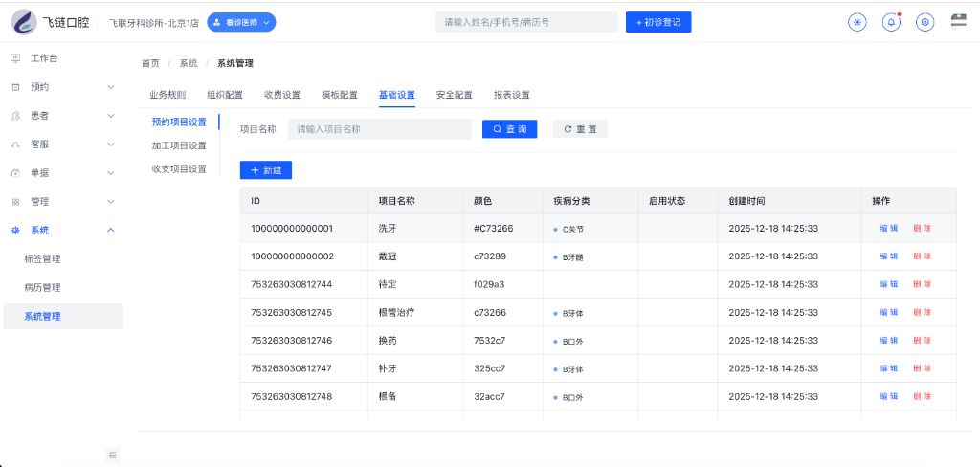Expand the 客服 sidebar menu chevron

(111, 145)
